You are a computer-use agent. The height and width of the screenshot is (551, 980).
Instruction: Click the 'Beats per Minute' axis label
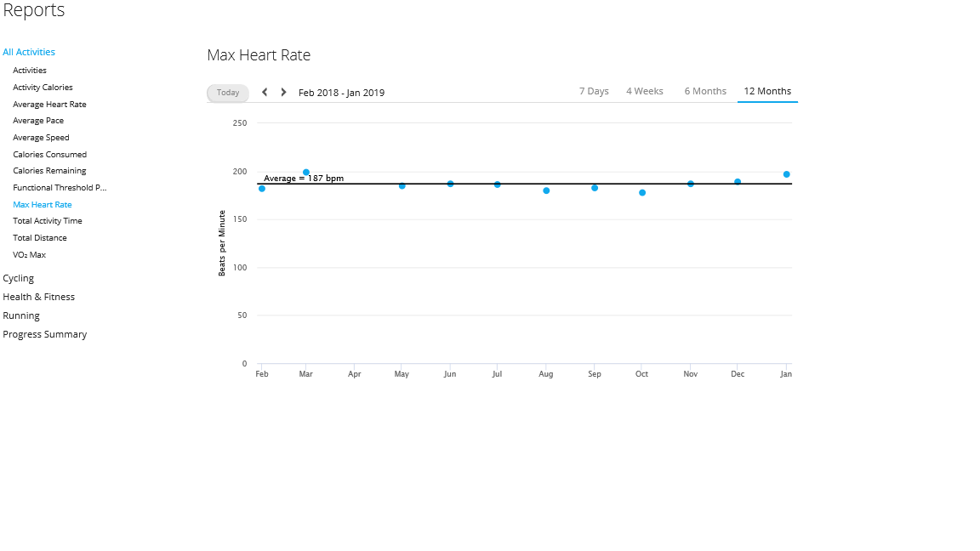click(x=222, y=243)
